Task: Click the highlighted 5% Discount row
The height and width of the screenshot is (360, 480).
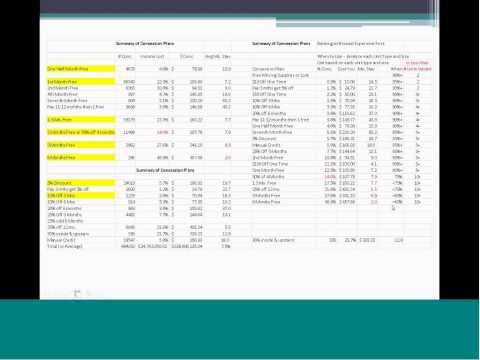Action: [x=81, y=183]
